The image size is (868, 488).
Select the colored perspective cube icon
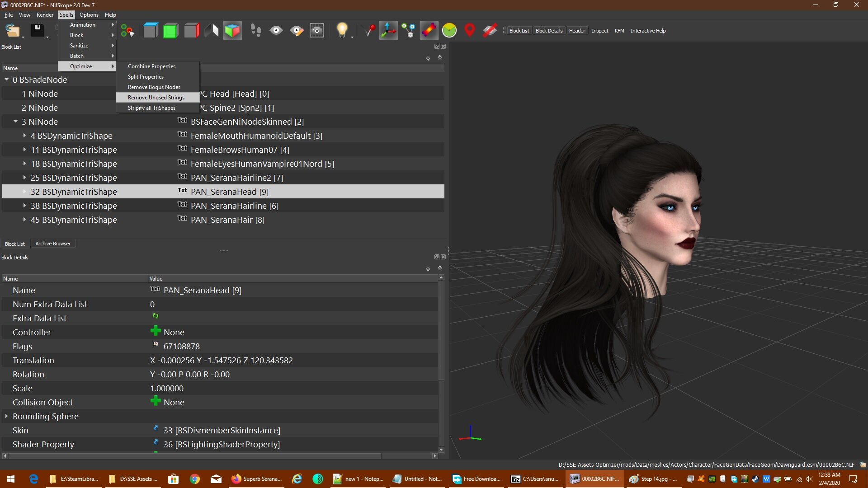point(232,31)
